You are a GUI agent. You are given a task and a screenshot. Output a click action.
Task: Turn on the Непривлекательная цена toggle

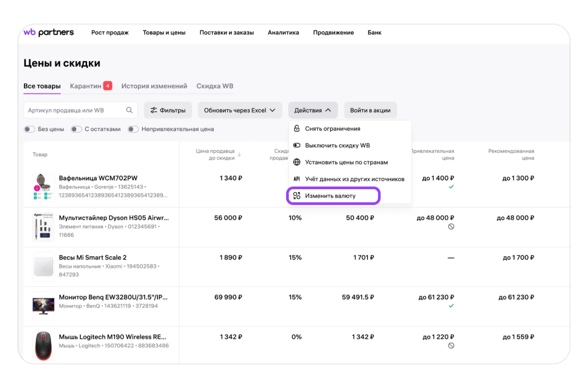(133, 129)
